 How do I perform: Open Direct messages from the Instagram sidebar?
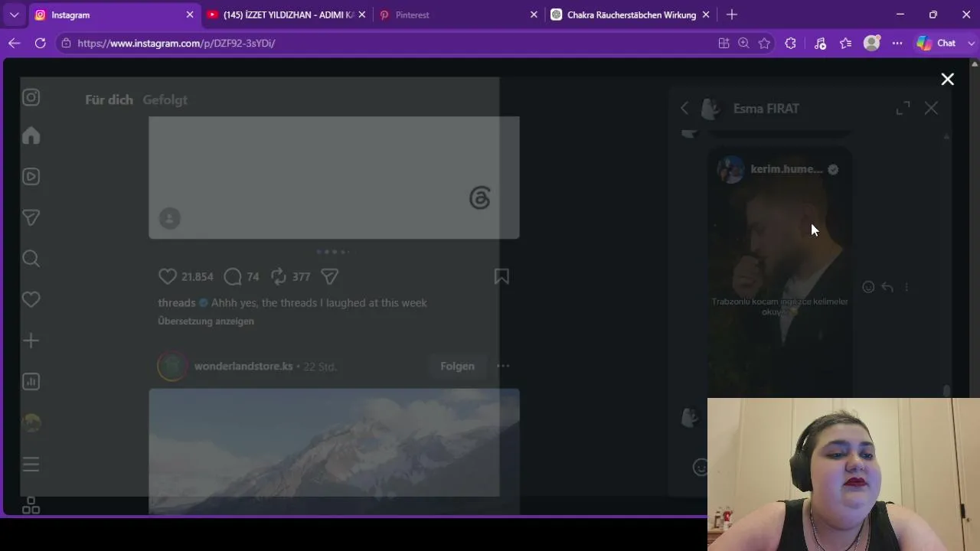click(x=31, y=217)
